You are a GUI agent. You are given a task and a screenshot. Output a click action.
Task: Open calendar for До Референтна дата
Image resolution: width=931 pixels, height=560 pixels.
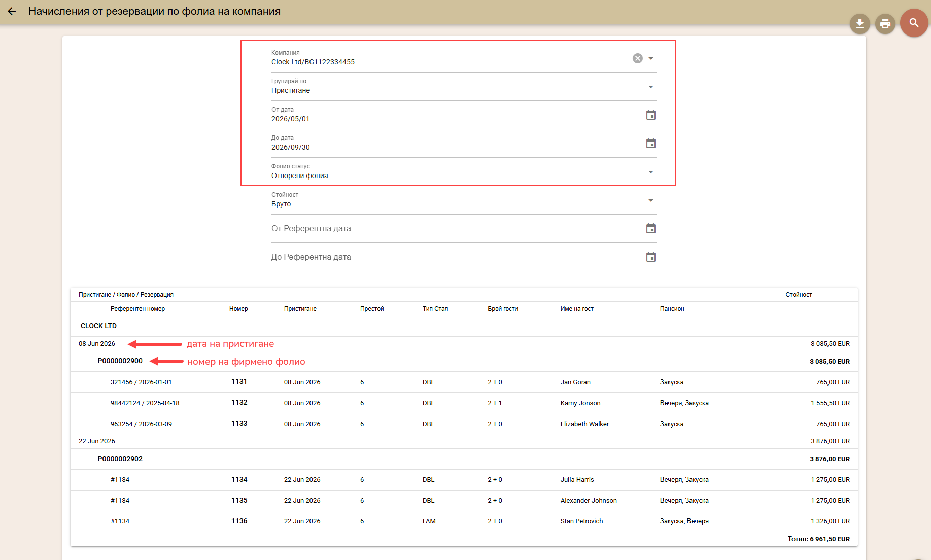tap(651, 257)
